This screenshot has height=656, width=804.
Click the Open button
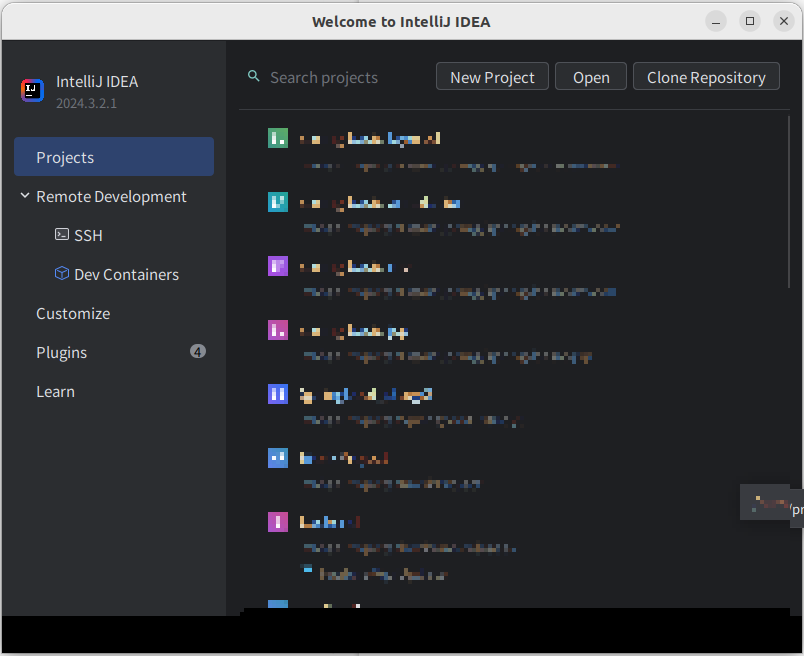(591, 77)
